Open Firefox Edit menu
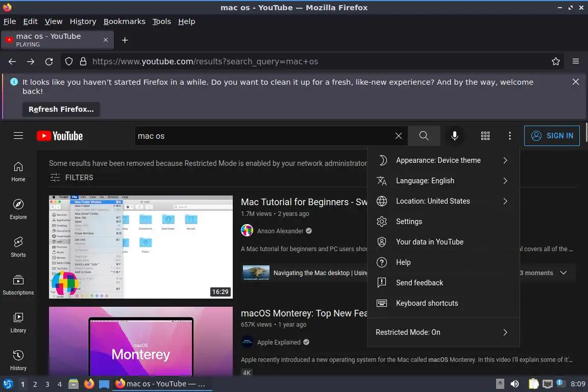Image resolution: width=588 pixels, height=392 pixels. (31, 21)
